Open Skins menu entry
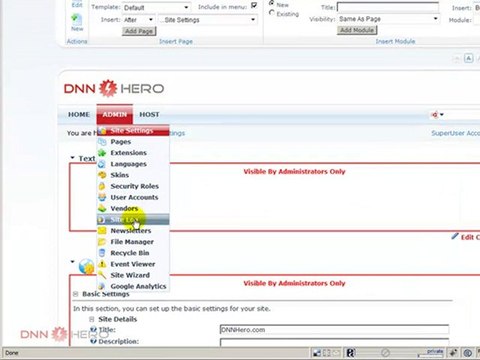 (133, 175)
